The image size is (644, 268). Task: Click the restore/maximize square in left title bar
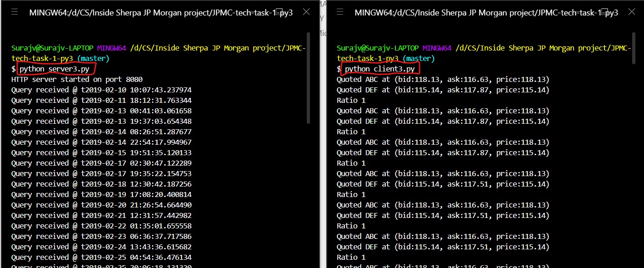280,12
